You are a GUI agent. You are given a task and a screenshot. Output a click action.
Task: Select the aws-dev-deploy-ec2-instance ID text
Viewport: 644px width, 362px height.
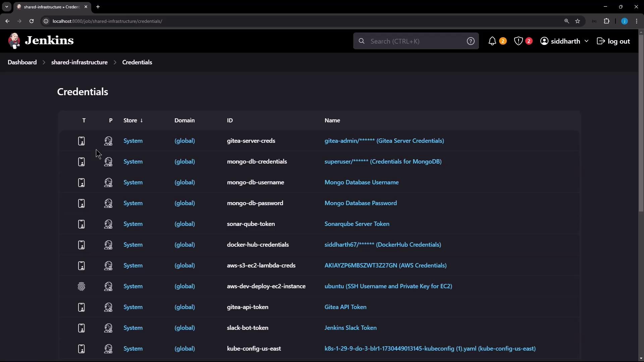[266, 286]
